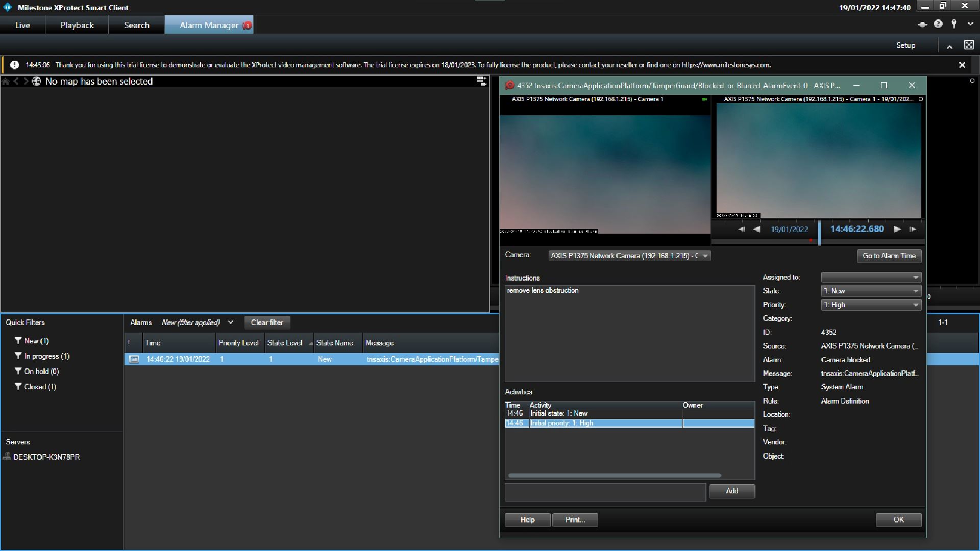This screenshot has height=551, width=980.
Task: Click the map home icon
Action: click(x=6, y=82)
